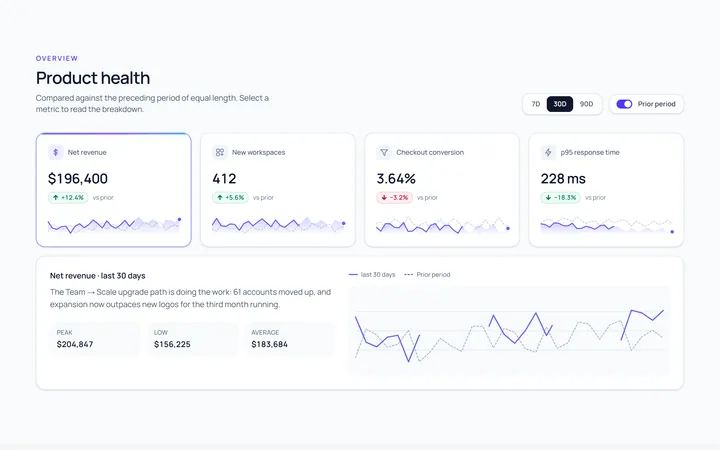Click the large net revenue line chart

click(x=509, y=331)
